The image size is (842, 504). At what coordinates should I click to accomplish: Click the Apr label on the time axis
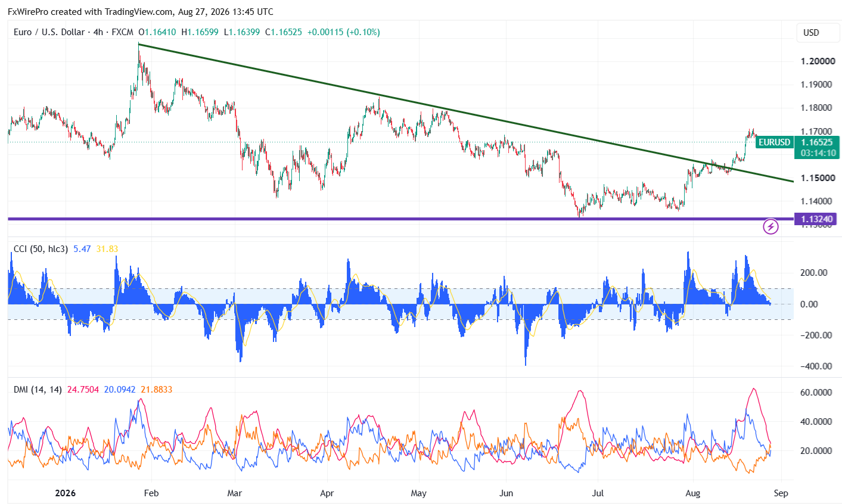[x=327, y=493]
